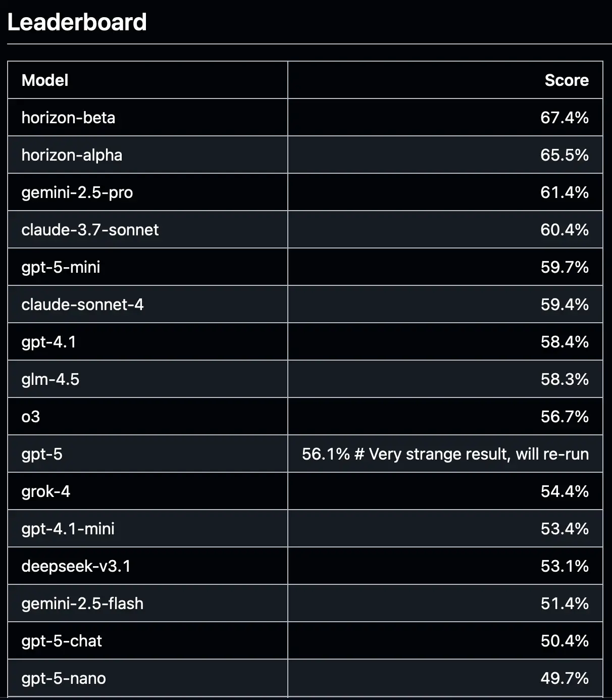612x700 pixels.
Task: Click the Leaderboard heading
Action: point(77,22)
